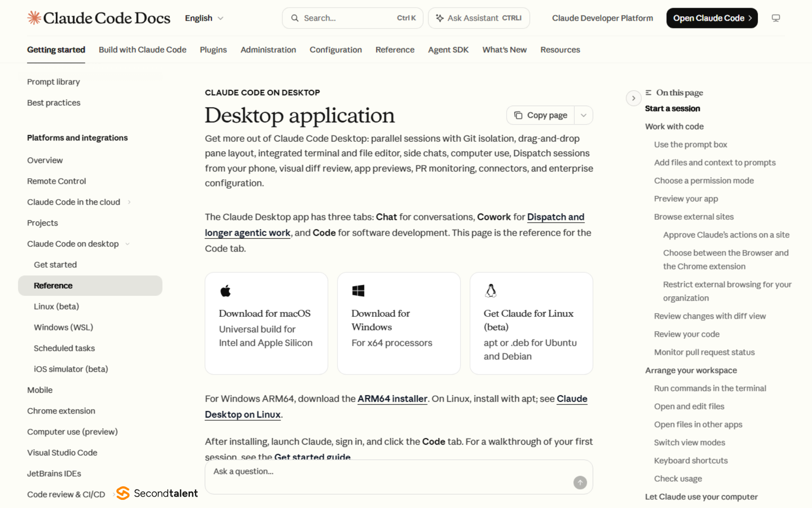The image size is (812, 508).
Task: Open the Mobile sidebar item
Action: click(40, 390)
